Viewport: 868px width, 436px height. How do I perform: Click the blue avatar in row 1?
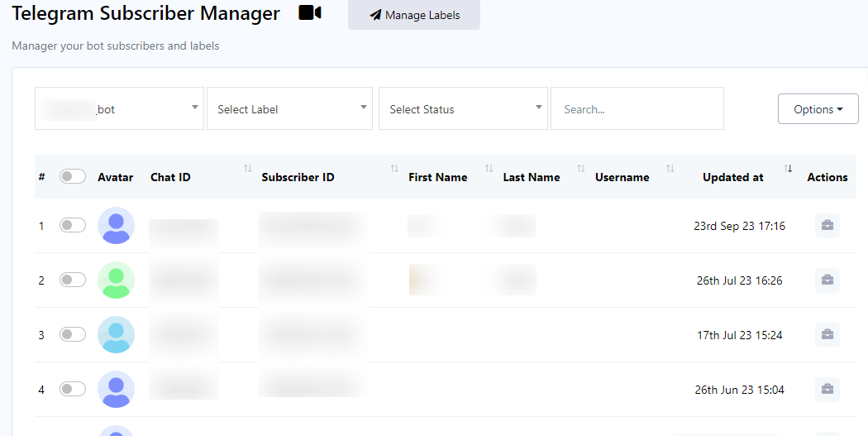[116, 225]
